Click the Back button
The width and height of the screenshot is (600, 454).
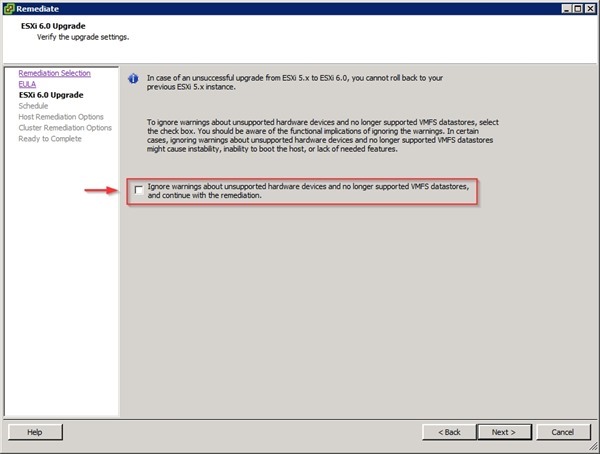[449, 432]
